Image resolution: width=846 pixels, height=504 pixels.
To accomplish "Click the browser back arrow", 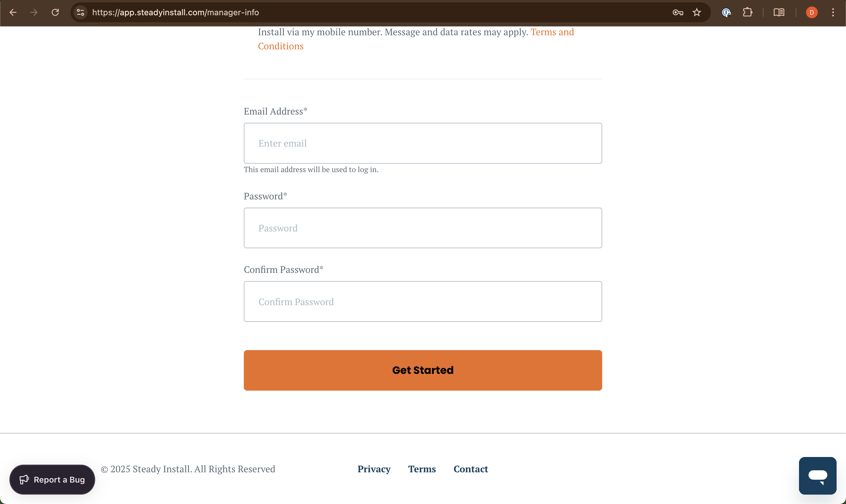I will (13, 13).
